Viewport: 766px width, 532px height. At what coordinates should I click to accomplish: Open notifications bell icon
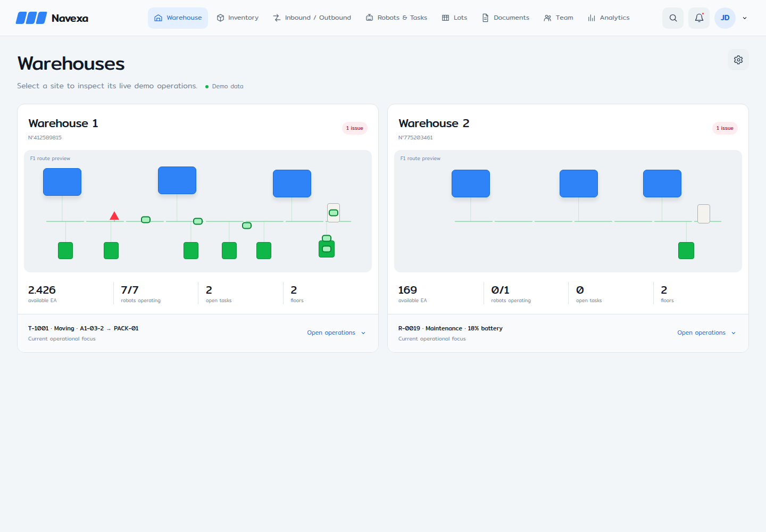coord(699,18)
